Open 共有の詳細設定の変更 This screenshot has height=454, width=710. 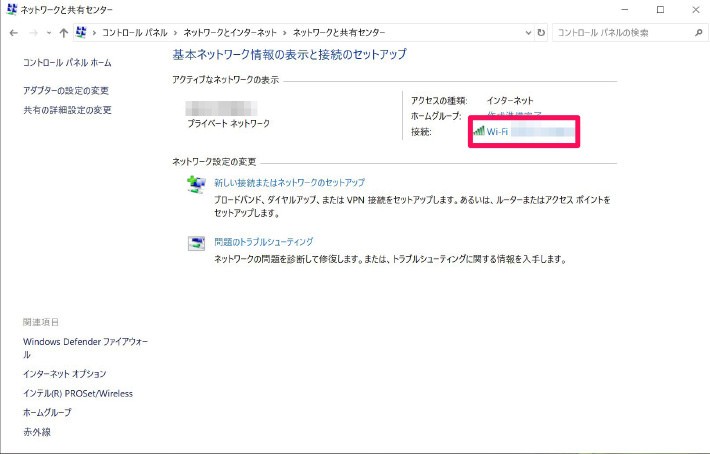point(67,110)
